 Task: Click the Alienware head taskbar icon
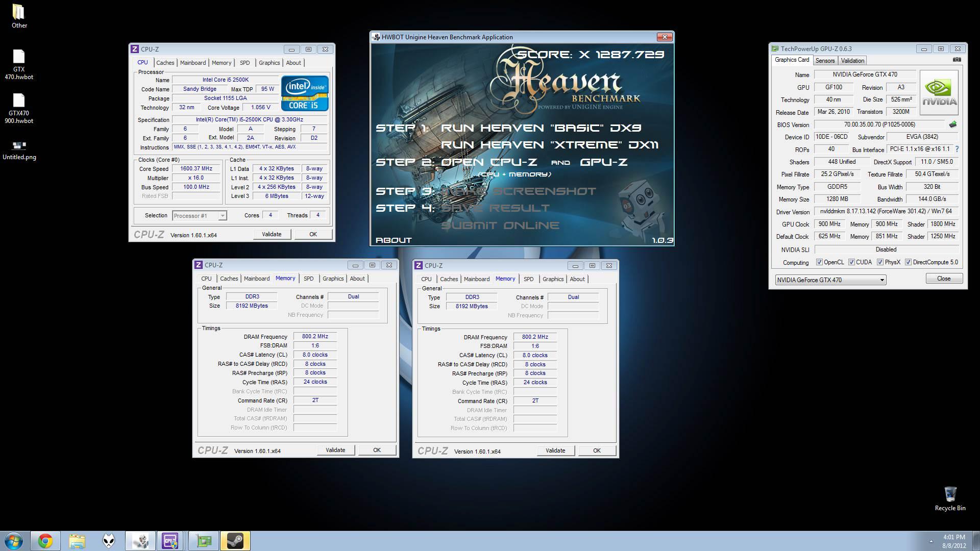(109, 541)
